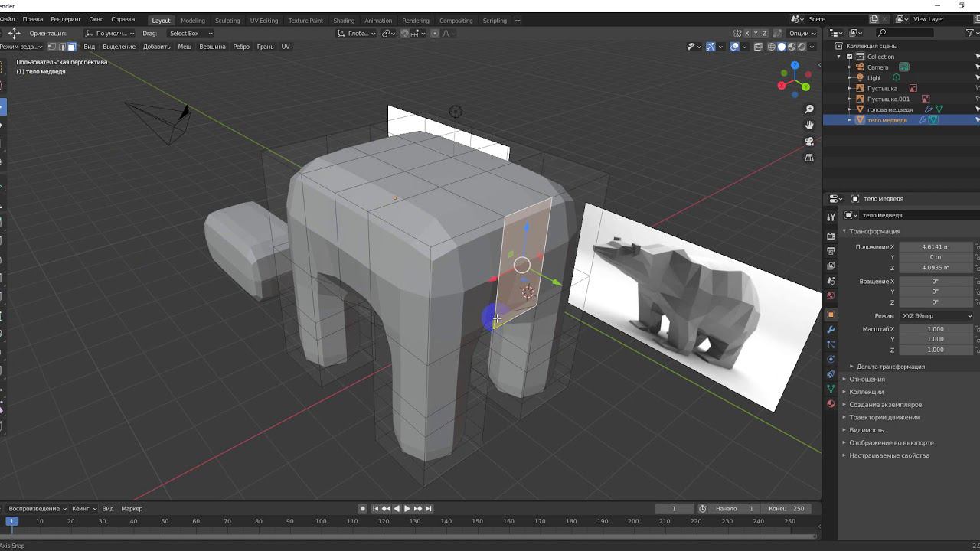980x551 pixels.
Task: Open the Material properties tab icon
Action: 831,404
